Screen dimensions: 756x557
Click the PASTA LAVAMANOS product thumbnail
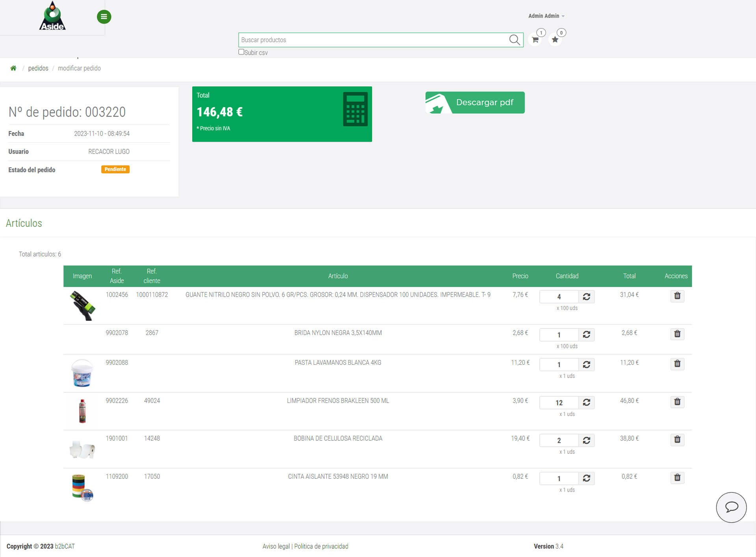pos(82,373)
